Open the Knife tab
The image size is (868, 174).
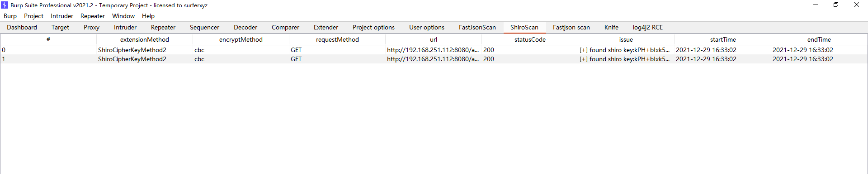point(611,27)
